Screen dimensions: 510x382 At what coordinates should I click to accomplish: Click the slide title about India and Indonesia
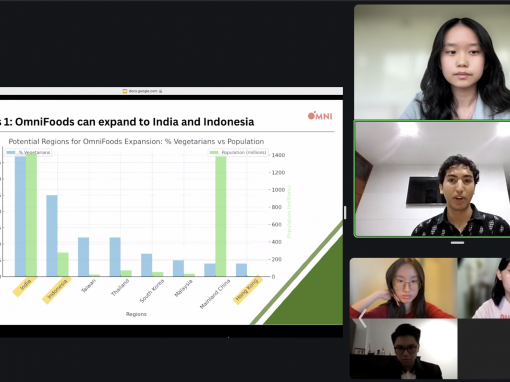[x=127, y=122]
